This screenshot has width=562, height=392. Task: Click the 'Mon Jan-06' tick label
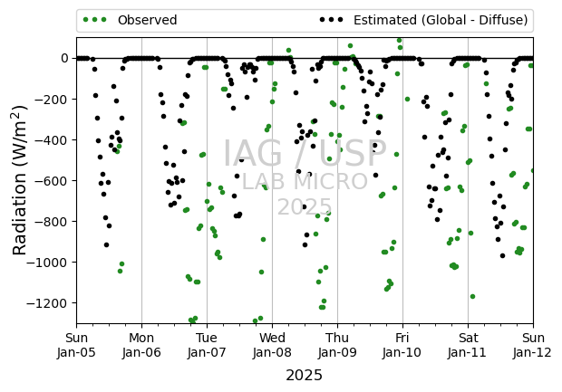pos(141,345)
